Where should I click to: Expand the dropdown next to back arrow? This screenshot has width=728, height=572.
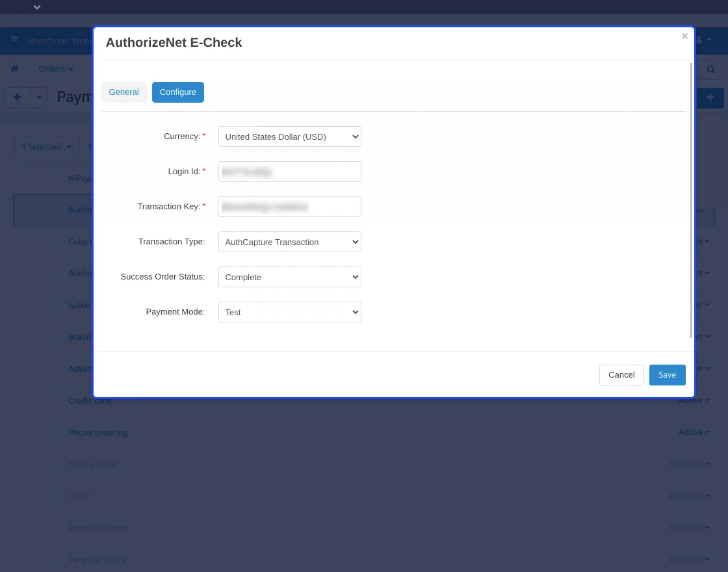[39, 97]
